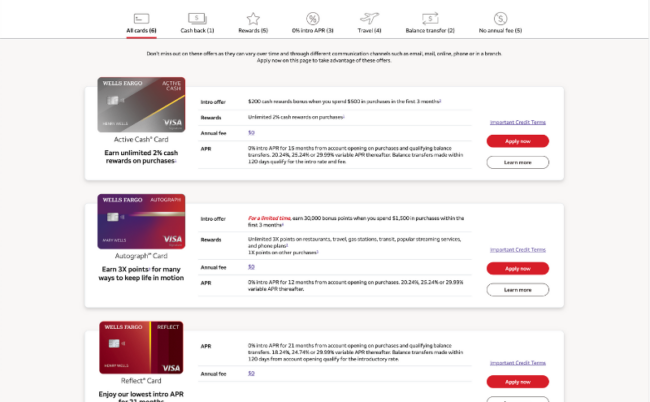Select the 0% intro APR percent icon
Viewport: 650px width, 402px height.
(312, 18)
